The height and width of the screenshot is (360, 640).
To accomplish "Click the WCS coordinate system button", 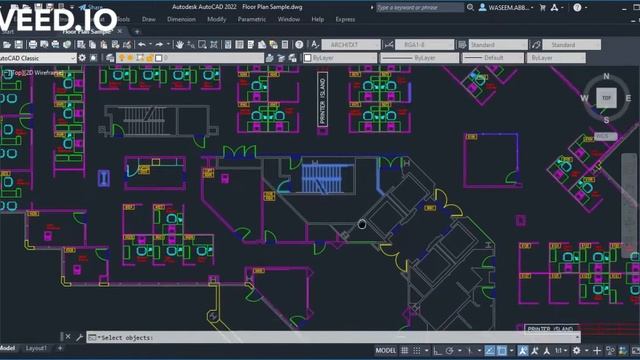I will coord(605,136).
